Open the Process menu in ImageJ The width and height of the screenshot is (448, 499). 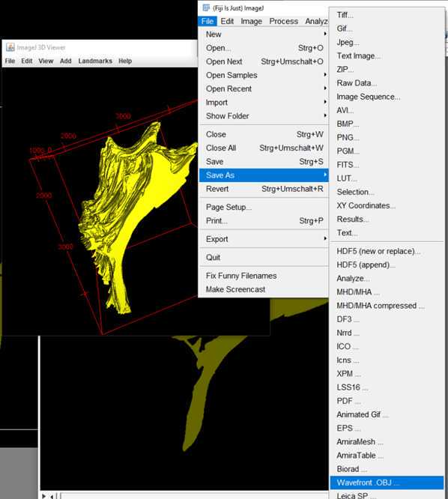click(283, 21)
